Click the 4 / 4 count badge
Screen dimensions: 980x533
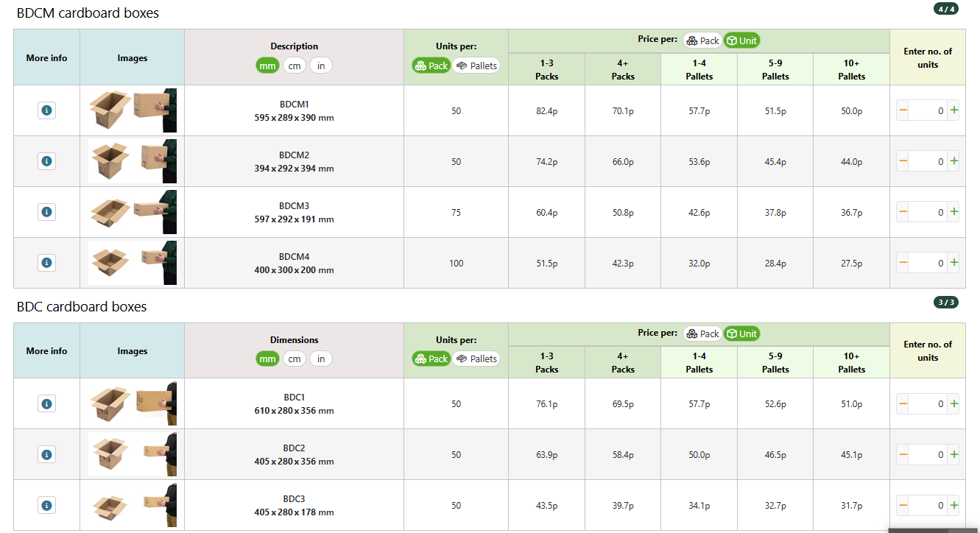point(946,9)
